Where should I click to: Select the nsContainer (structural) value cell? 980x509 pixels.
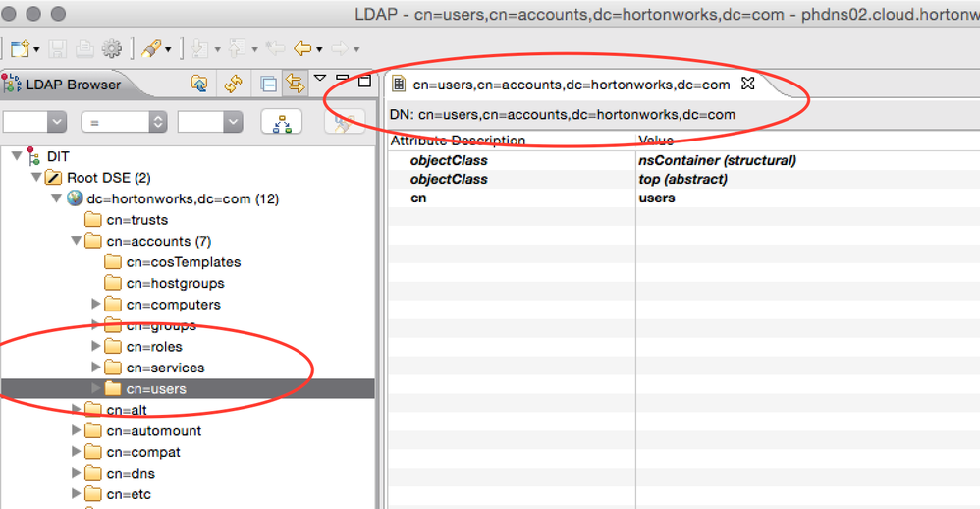pos(717,161)
